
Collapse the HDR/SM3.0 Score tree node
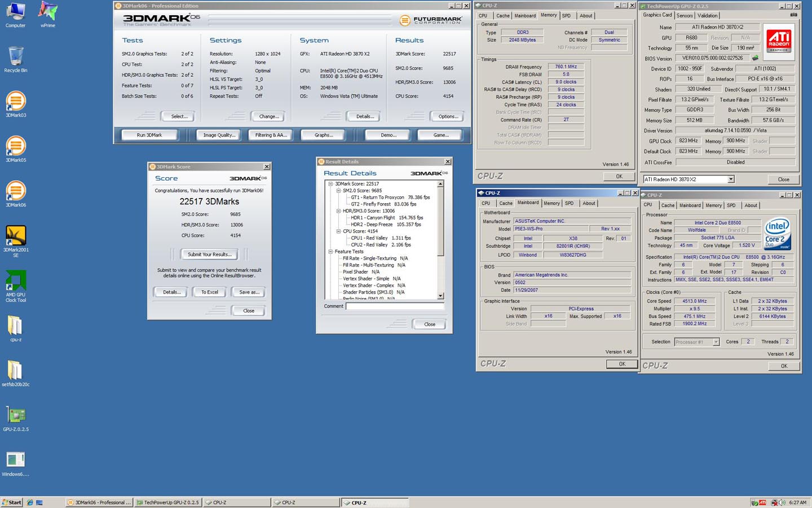338,211
